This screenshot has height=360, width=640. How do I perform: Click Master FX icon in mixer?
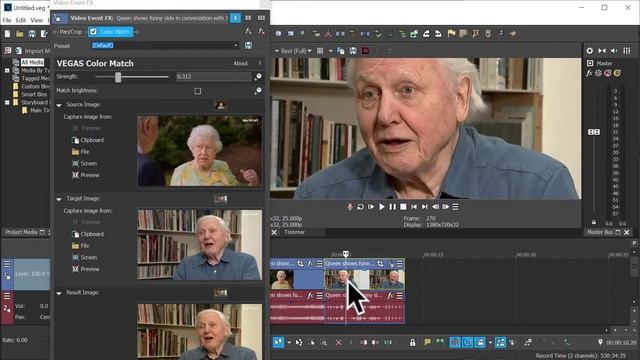point(589,73)
